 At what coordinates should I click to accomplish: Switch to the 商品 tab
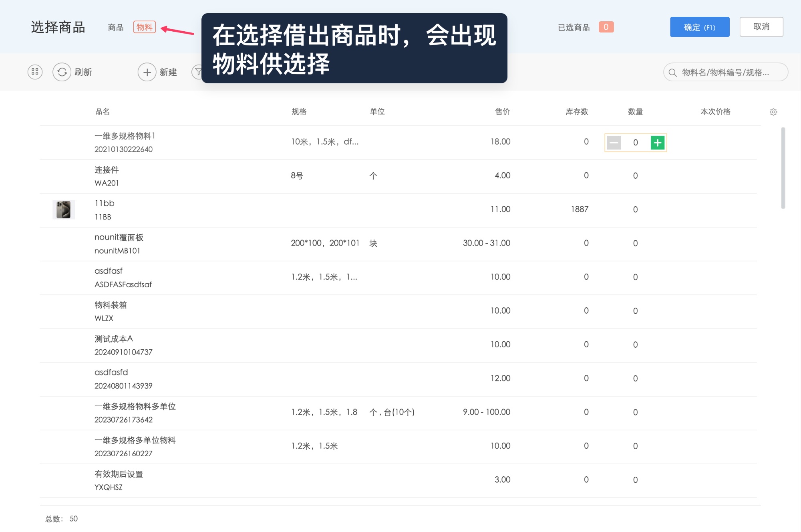click(x=115, y=27)
